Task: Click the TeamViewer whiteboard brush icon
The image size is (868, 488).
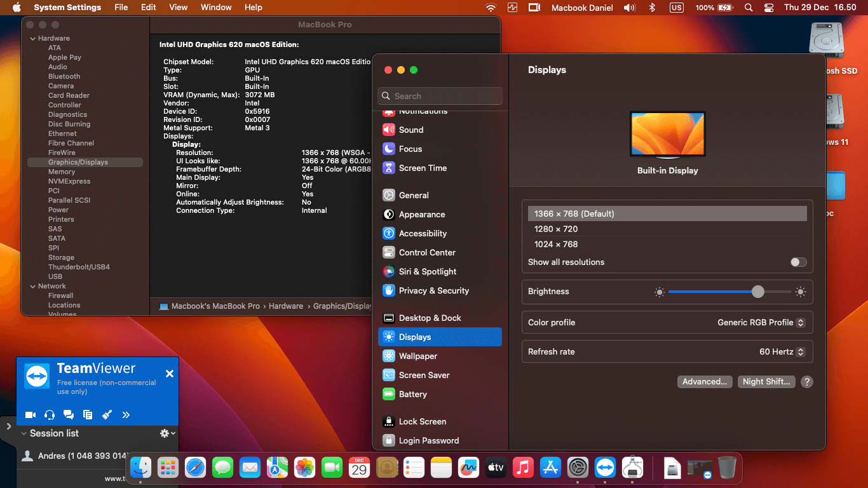Action: point(107,415)
